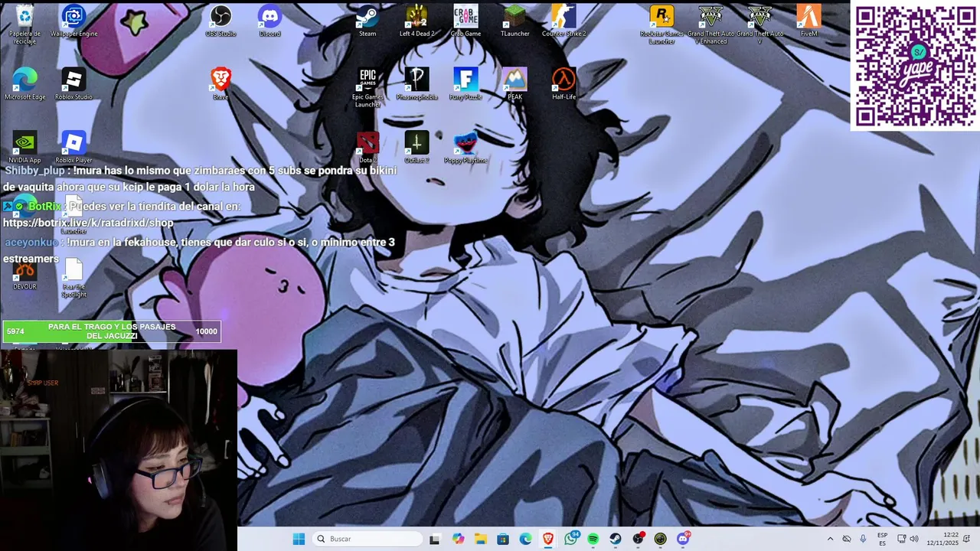
Task: Select the DEVOUR desktop icon
Action: pyautogui.click(x=24, y=275)
